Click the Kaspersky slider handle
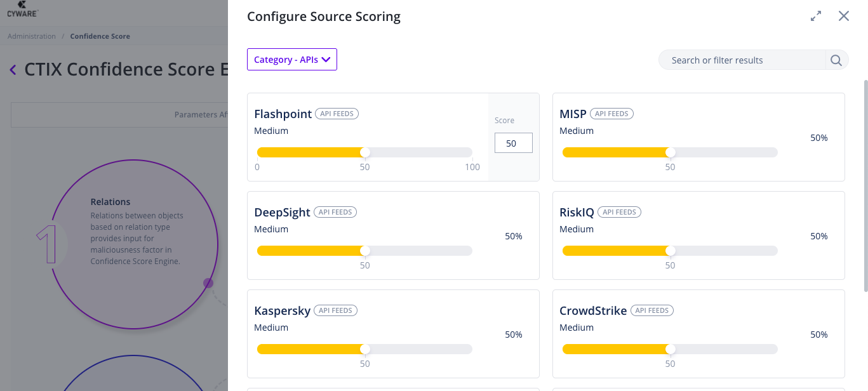 364,349
